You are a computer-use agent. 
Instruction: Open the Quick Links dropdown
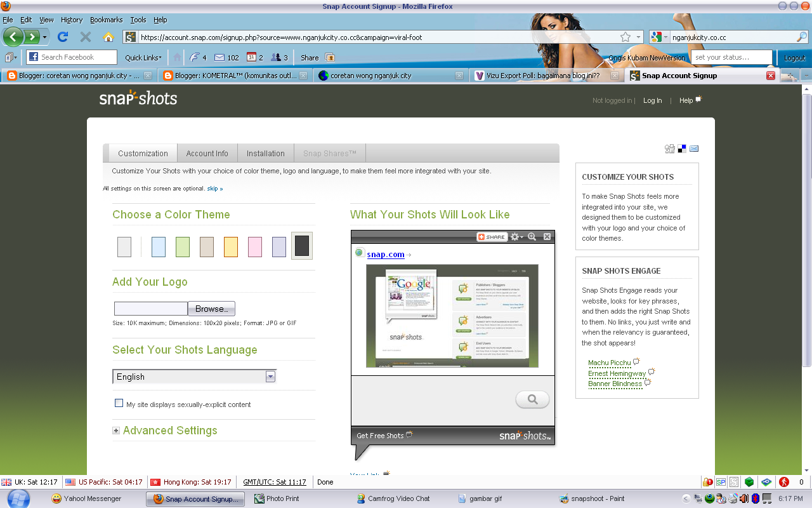143,57
